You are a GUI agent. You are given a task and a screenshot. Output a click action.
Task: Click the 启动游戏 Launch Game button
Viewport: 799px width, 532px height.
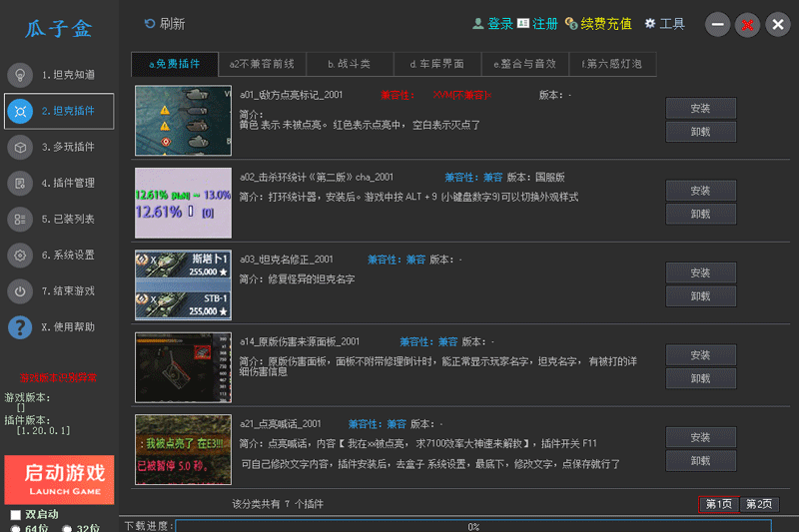click(59, 479)
